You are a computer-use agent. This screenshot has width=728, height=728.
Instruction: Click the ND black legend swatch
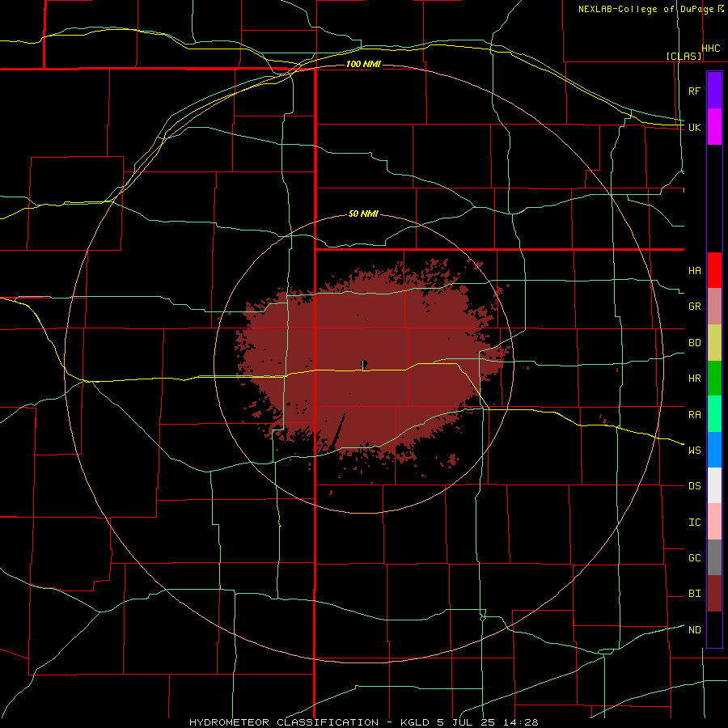click(714, 629)
